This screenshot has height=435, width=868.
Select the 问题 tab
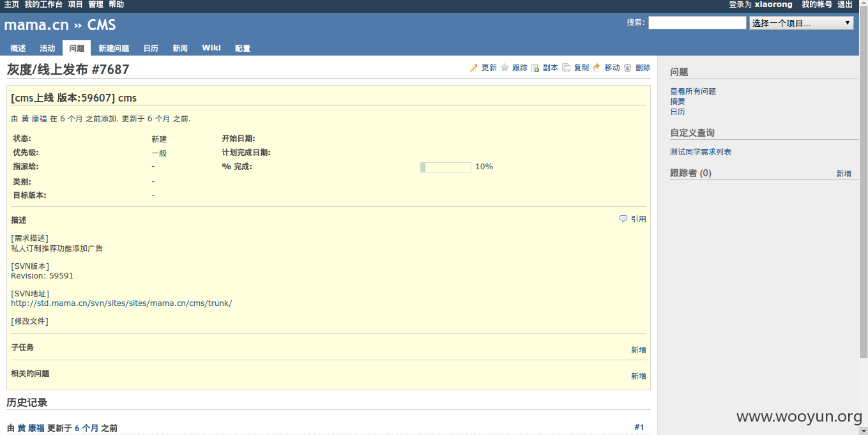(x=77, y=49)
